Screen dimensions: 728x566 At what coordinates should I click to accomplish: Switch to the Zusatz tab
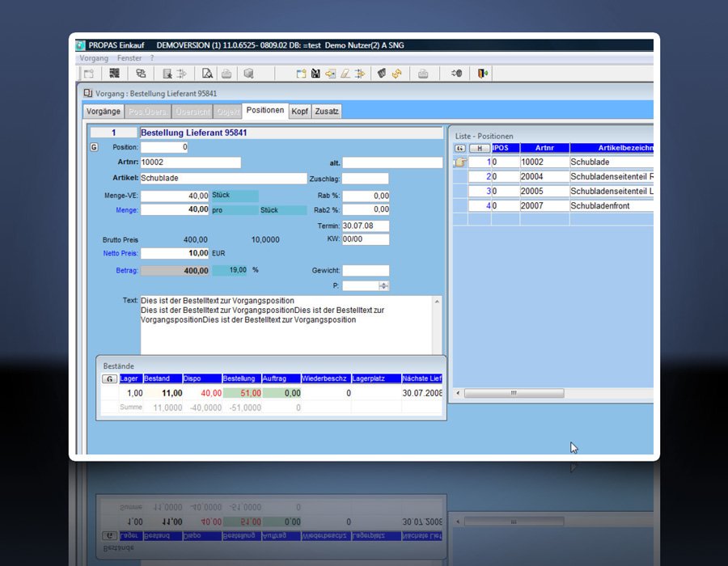pyautogui.click(x=327, y=111)
